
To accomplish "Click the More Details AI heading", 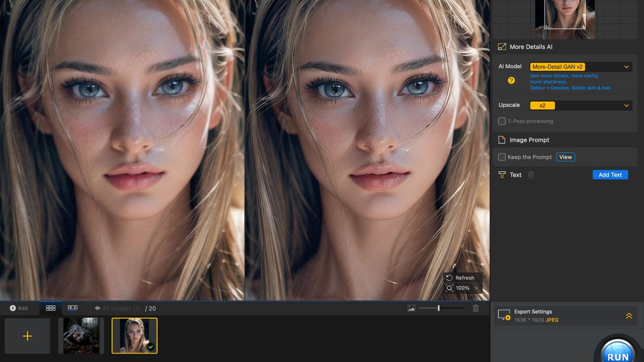I will [531, 47].
